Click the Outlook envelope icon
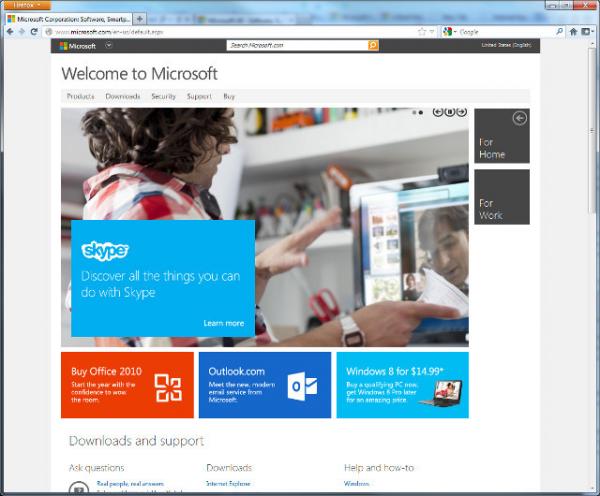 point(302,386)
